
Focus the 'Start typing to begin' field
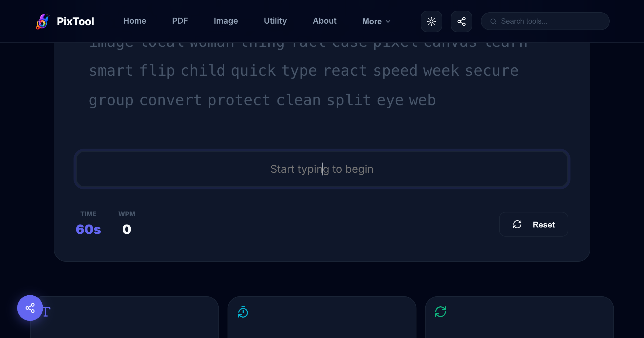coord(322,169)
